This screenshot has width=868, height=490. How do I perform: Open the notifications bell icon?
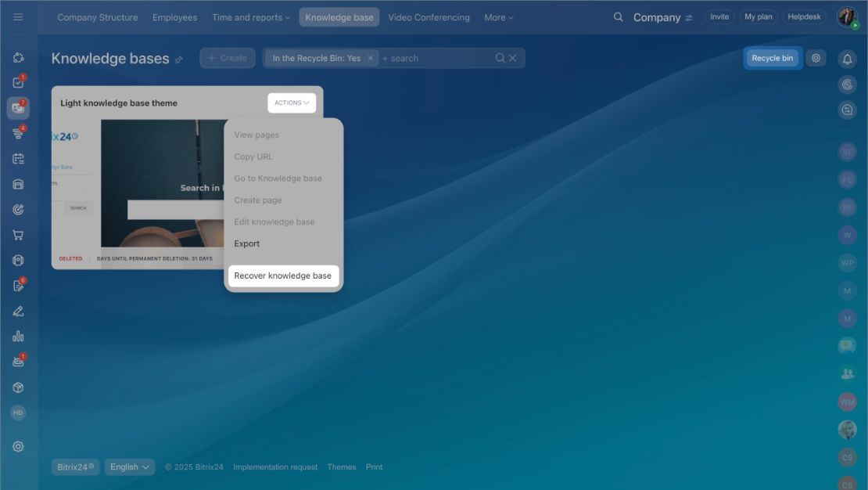tap(847, 59)
